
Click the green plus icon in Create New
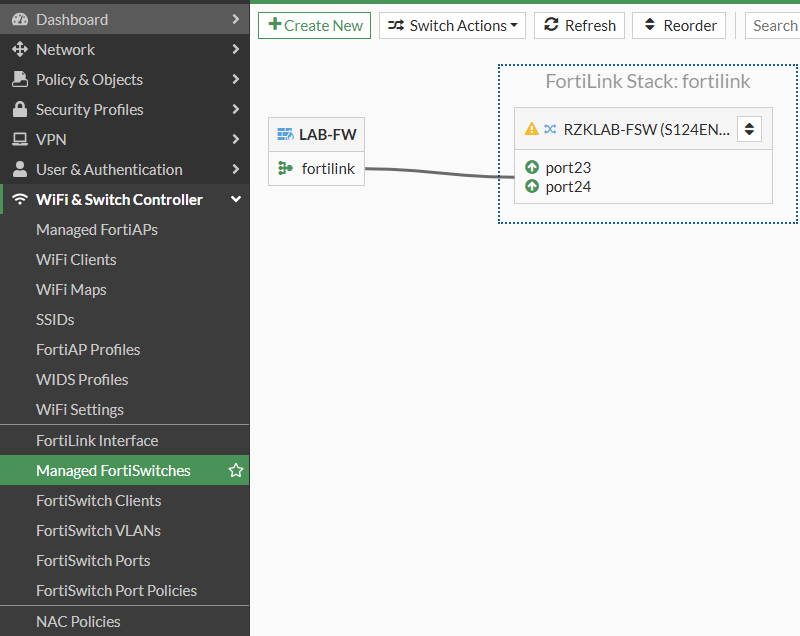point(274,24)
